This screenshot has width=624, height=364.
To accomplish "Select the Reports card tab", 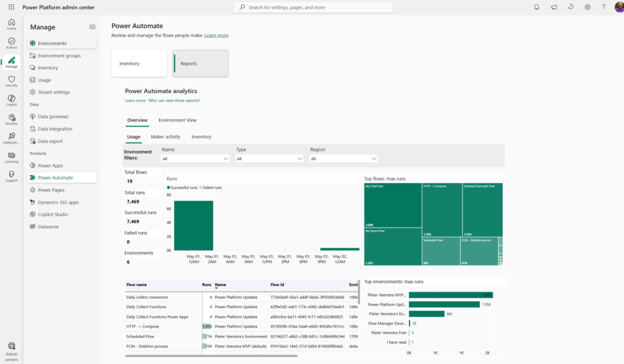I will click(200, 63).
